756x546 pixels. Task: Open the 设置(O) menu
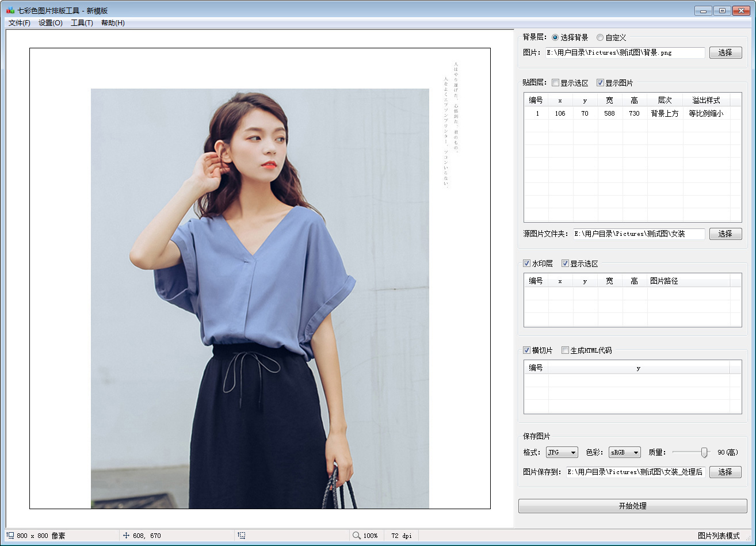pos(51,23)
